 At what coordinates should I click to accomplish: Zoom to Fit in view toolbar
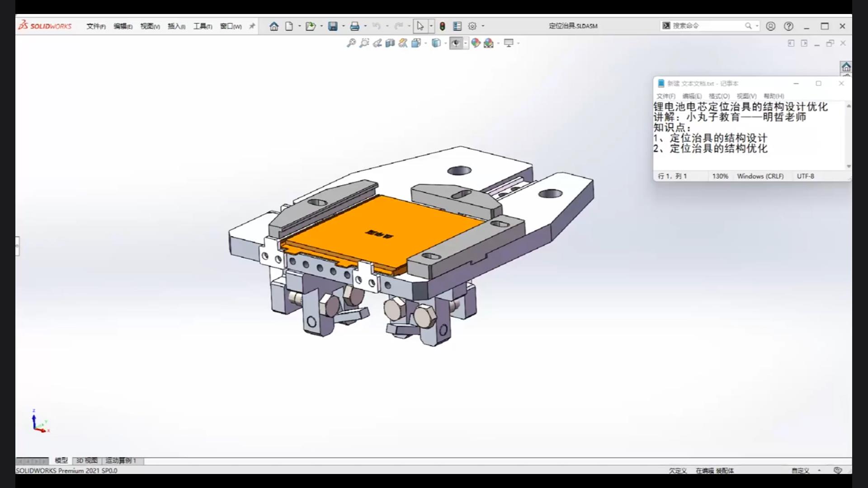pyautogui.click(x=351, y=43)
